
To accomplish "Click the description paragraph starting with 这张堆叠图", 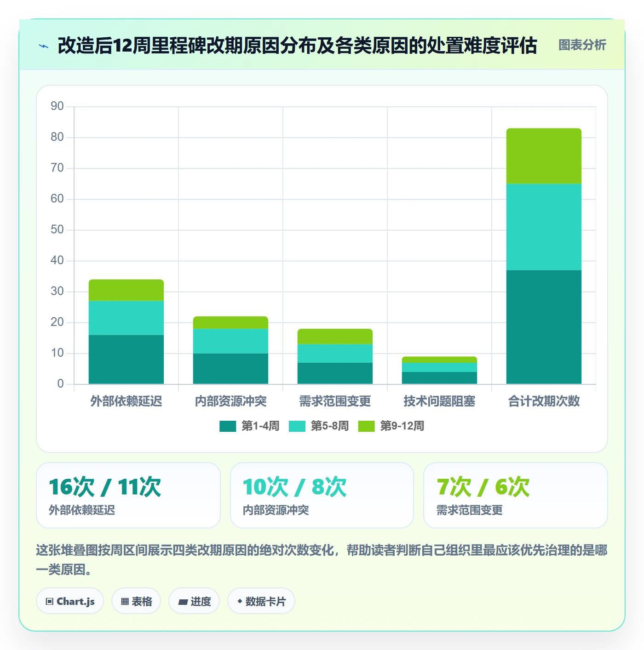I will coord(322,560).
